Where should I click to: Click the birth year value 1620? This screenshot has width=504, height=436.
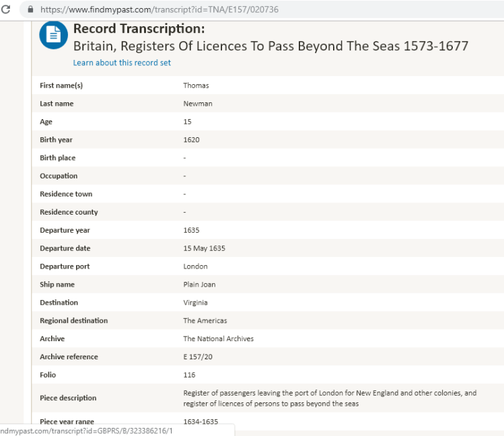point(191,140)
